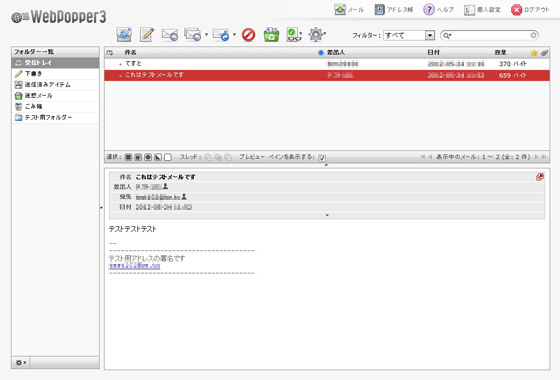Select the ごみ箱 trash folder
This screenshot has width=560, height=380.
click(x=55, y=106)
